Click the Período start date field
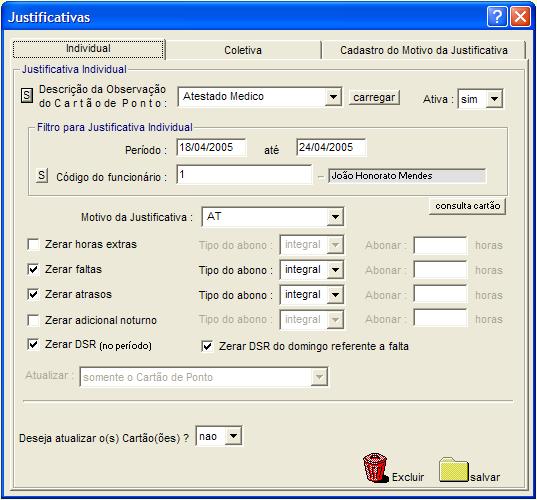 click(211, 147)
